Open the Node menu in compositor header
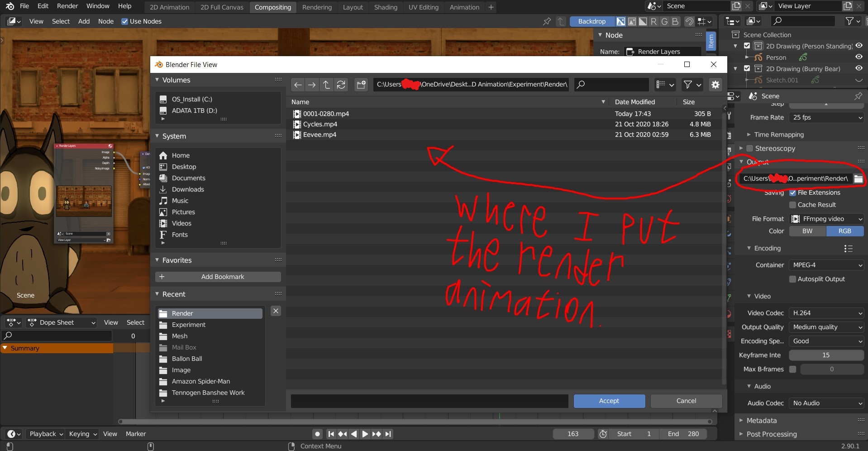This screenshot has height=451, width=868. pyautogui.click(x=106, y=21)
